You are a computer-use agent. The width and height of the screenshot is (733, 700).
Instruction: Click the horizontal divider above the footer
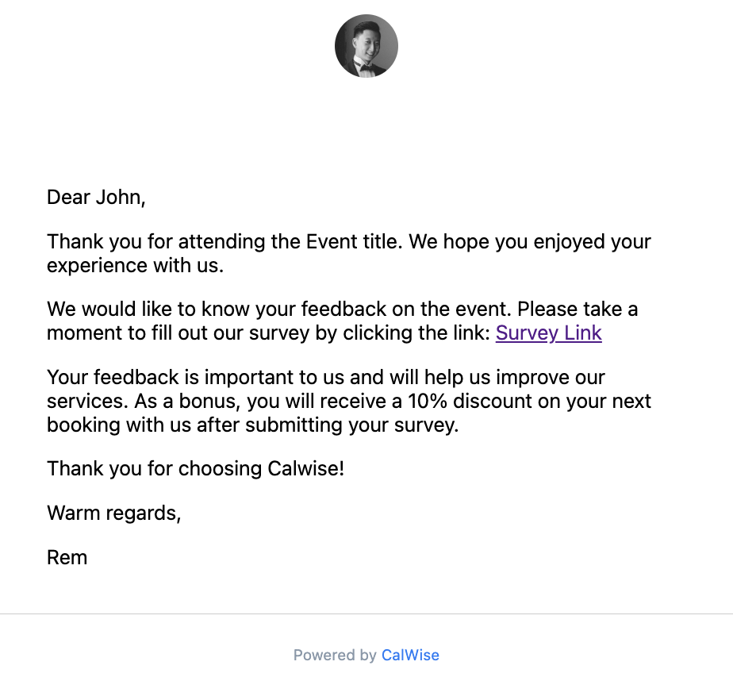(x=366, y=613)
